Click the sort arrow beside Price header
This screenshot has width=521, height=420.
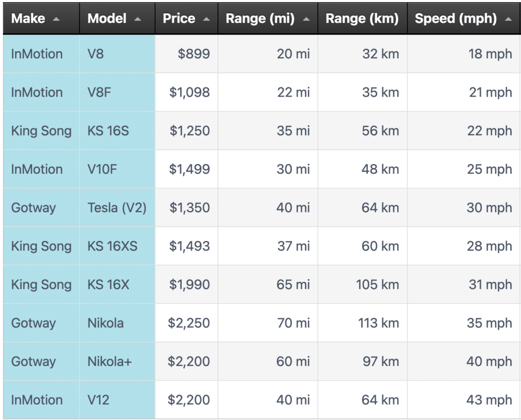click(206, 19)
